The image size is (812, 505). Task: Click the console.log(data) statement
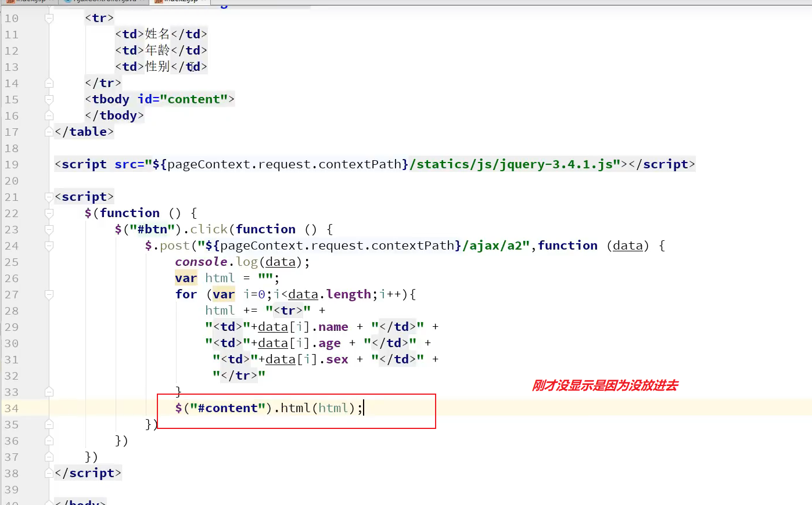[243, 262]
